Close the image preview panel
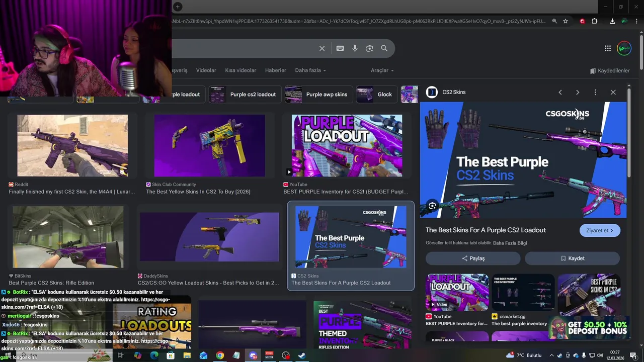Viewport: 644px width, 362px height. (x=613, y=92)
